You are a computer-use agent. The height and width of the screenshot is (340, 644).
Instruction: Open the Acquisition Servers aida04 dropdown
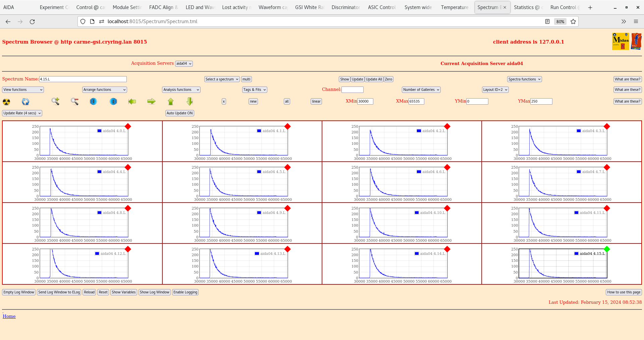184,64
